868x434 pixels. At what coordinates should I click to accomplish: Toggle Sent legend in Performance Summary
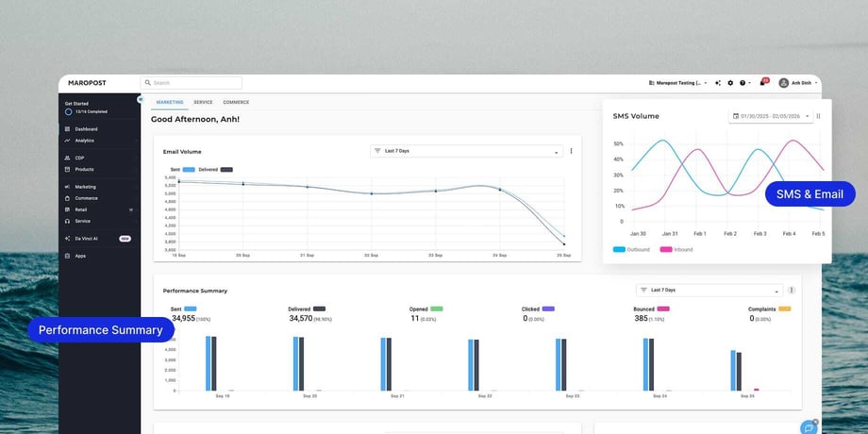tap(184, 309)
